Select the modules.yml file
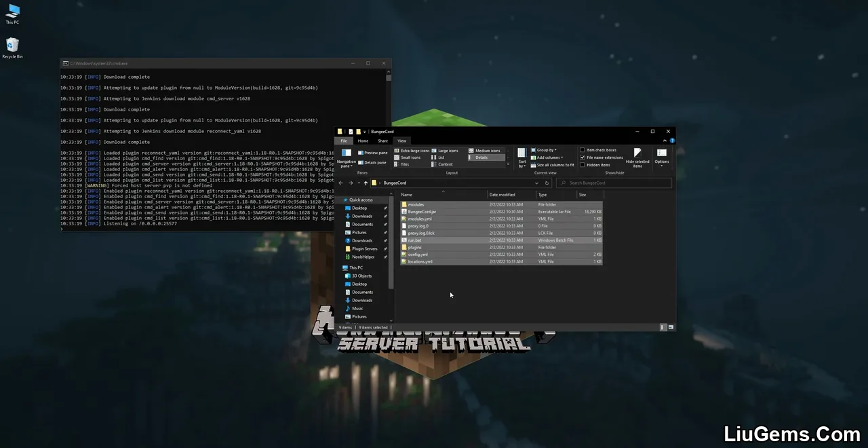The height and width of the screenshot is (448, 868). pyautogui.click(x=501, y=219)
